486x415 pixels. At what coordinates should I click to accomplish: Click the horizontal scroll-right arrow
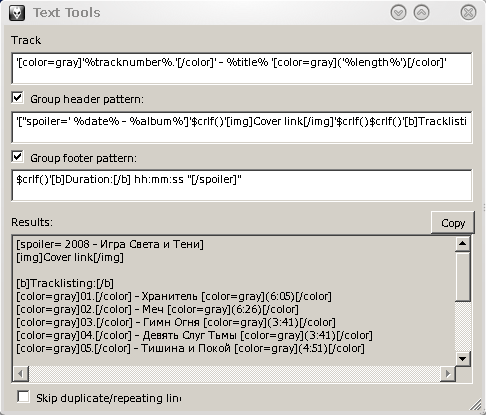coord(448,373)
